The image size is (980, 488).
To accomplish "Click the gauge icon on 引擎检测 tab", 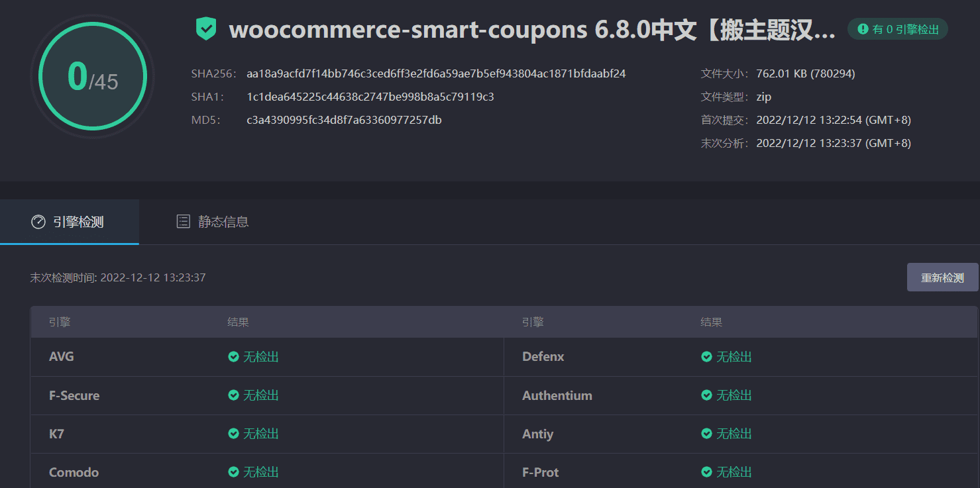I will coord(38,222).
